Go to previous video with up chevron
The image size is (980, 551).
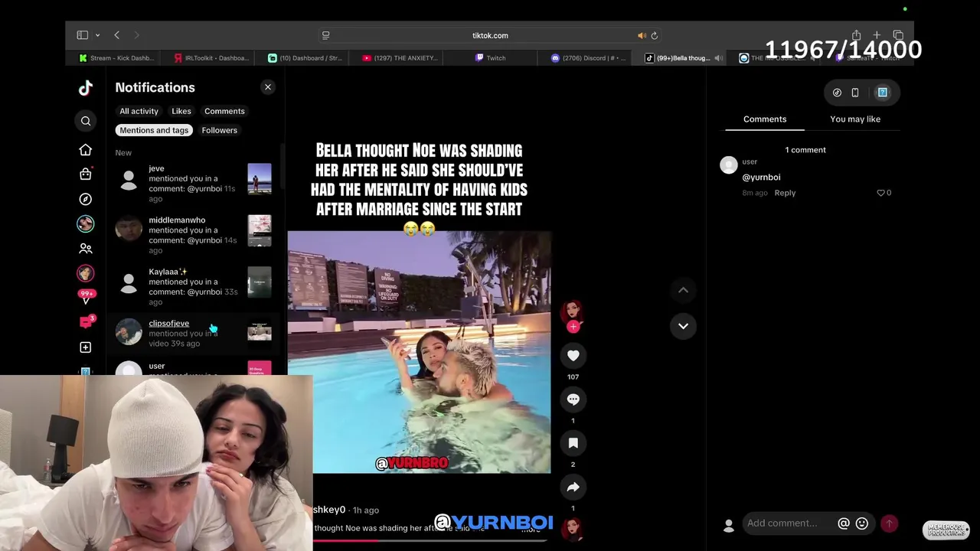683,290
